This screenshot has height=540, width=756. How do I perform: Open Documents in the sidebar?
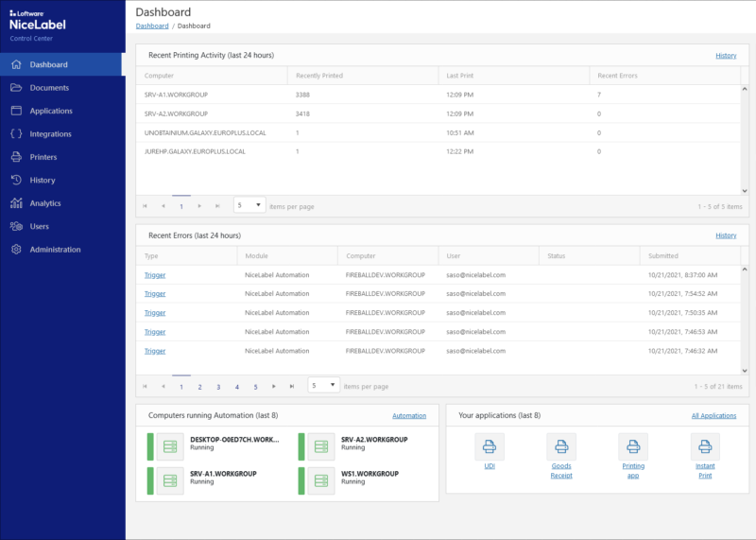click(49, 88)
